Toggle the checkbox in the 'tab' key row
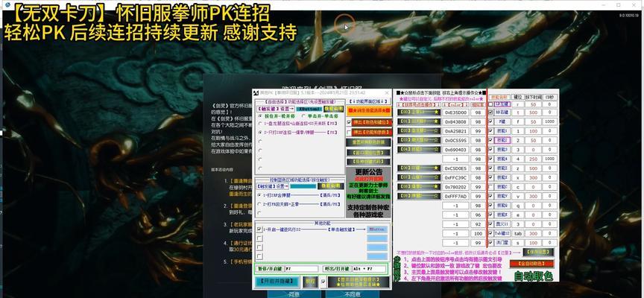This screenshot has height=298, width=644. (x=490, y=233)
